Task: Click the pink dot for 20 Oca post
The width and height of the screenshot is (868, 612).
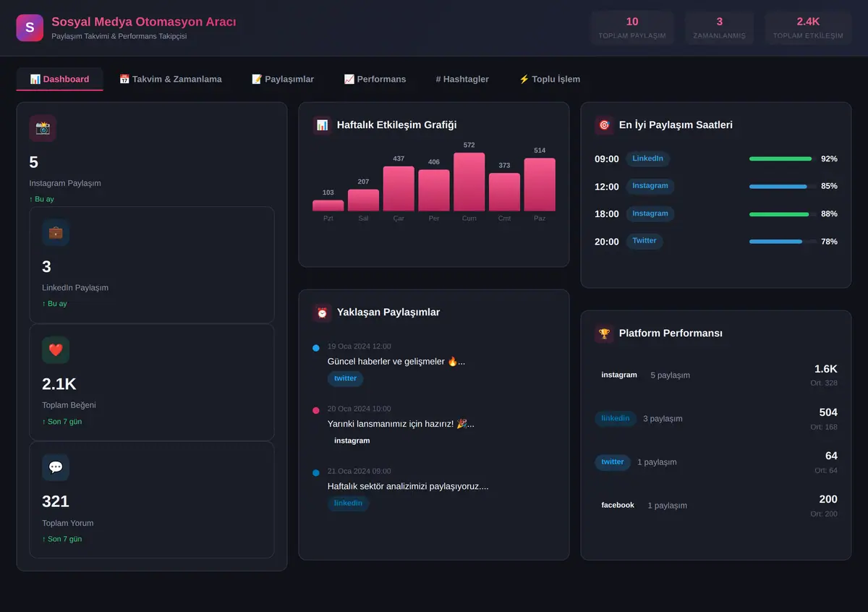Action: pos(316,410)
